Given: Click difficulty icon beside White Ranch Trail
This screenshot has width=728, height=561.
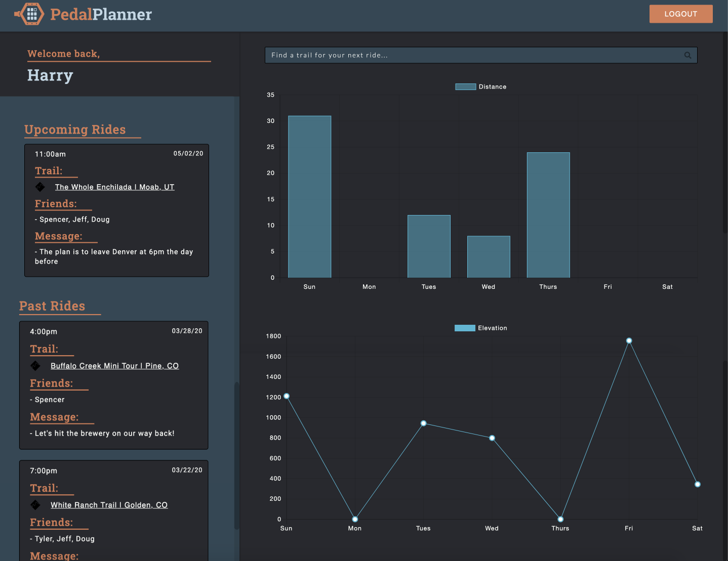Looking at the screenshot, I should [x=35, y=505].
